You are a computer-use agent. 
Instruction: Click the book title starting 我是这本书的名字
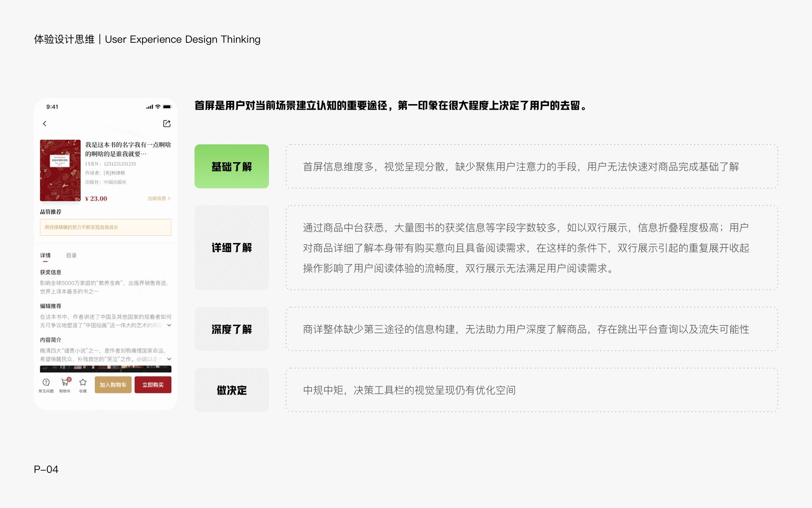click(128, 149)
